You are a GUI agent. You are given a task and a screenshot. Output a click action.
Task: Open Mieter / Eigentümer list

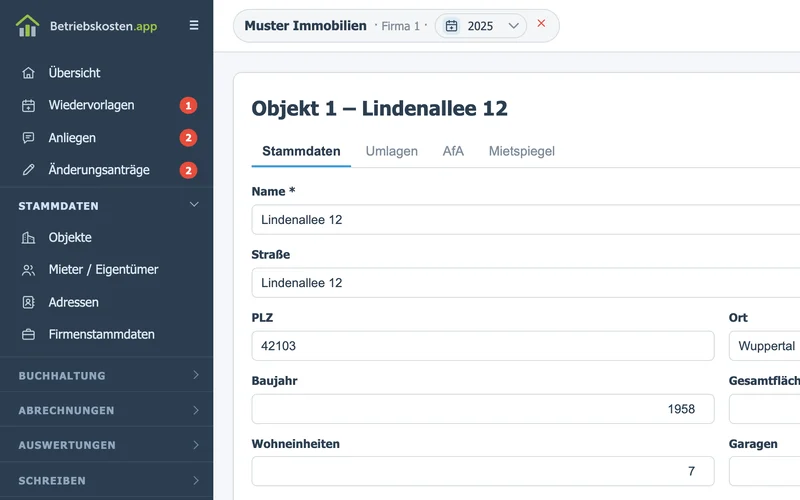(x=104, y=269)
